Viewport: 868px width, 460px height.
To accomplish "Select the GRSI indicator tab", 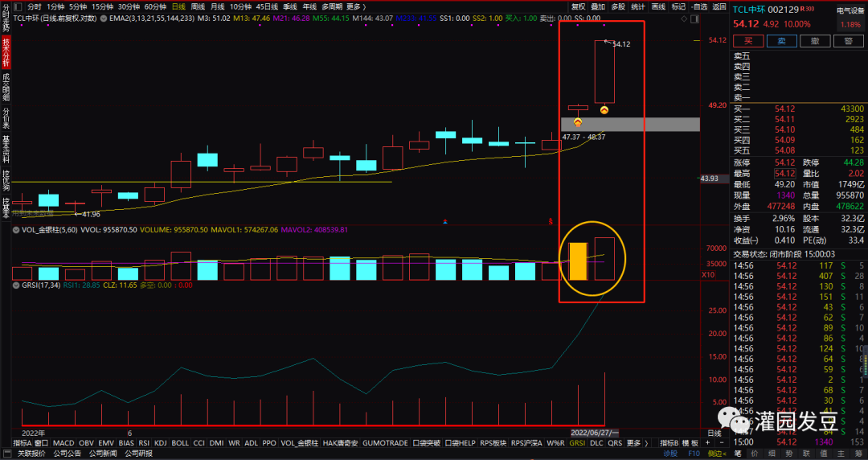I will pyautogui.click(x=577, y=443).
